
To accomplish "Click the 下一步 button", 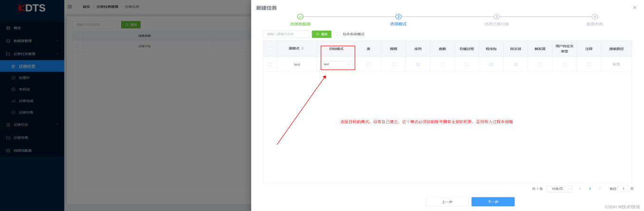I will 493,202.
